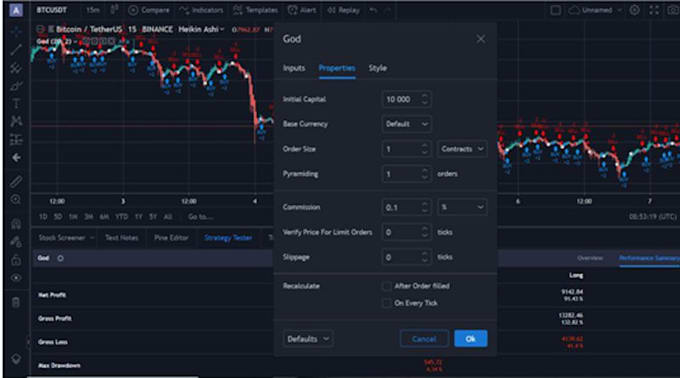
Task: Adjust Verify Price For Limit Orders stepper
Action: point(425,232)
